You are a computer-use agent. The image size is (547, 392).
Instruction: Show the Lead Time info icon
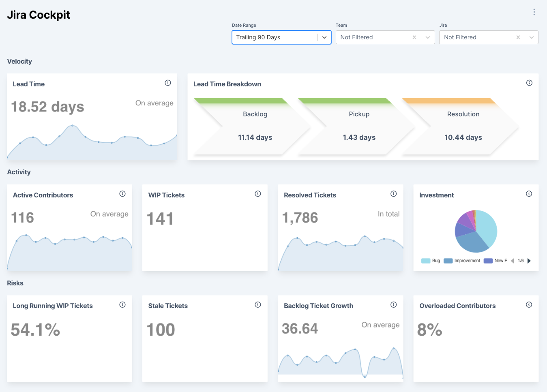tap(168, 83)
